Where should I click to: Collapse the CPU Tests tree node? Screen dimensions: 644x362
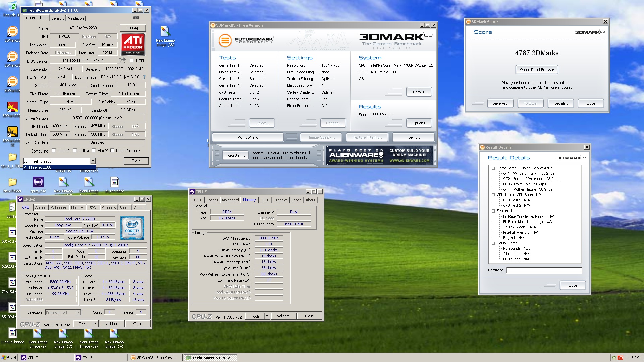493,195
